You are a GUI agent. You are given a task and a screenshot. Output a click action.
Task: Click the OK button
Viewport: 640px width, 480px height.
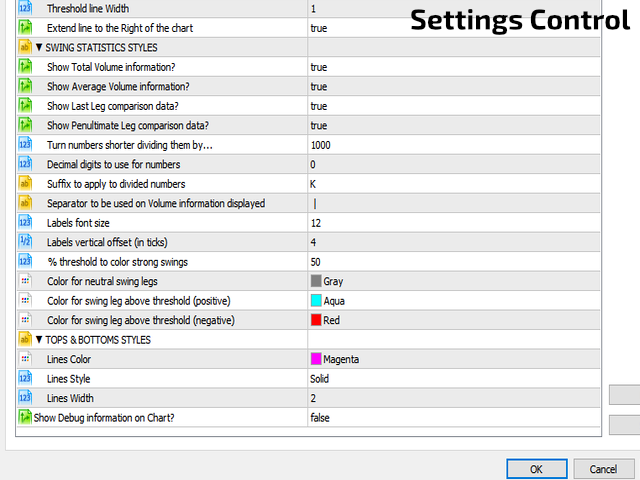tap(537, 469)
